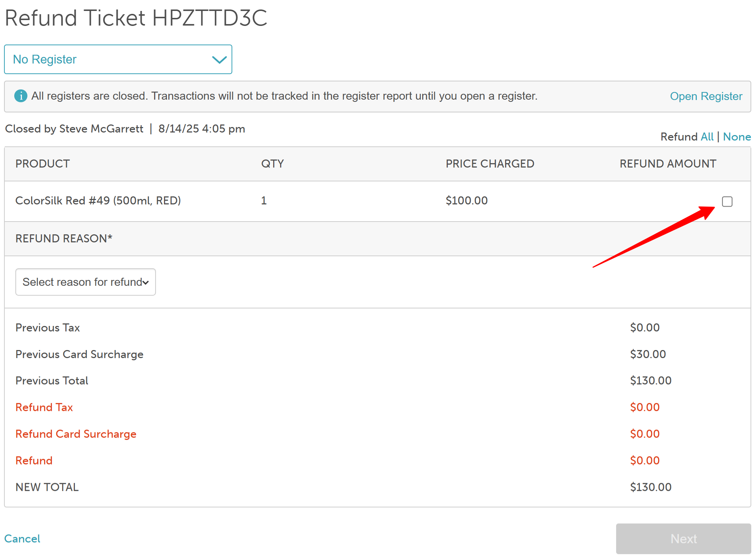Click the Refund Ticket HPZTTD3C title

click(x=136, y=18)
